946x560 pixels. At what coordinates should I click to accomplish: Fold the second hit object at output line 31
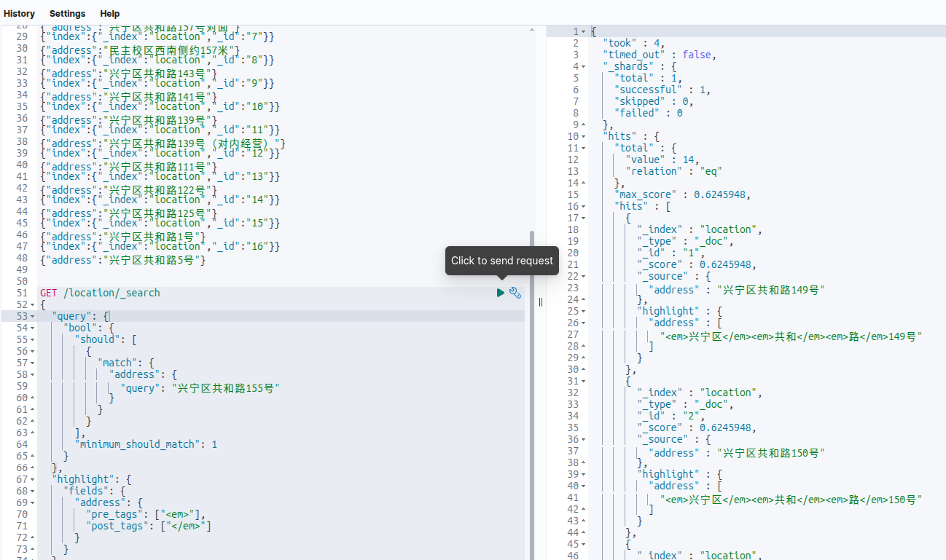pyautogui.click(x=583, y=381)
